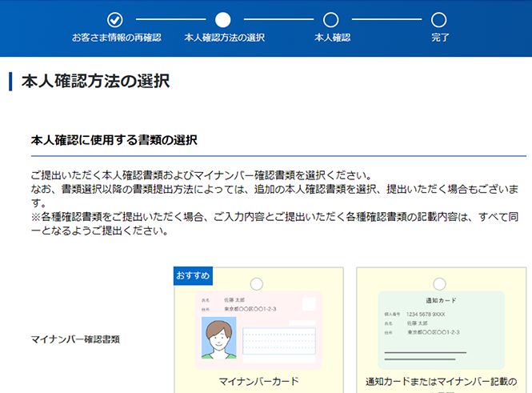This screenshot has width=532, height=393.
Task: Click the おすすめ badge
Action: click(x=193, y=275)
